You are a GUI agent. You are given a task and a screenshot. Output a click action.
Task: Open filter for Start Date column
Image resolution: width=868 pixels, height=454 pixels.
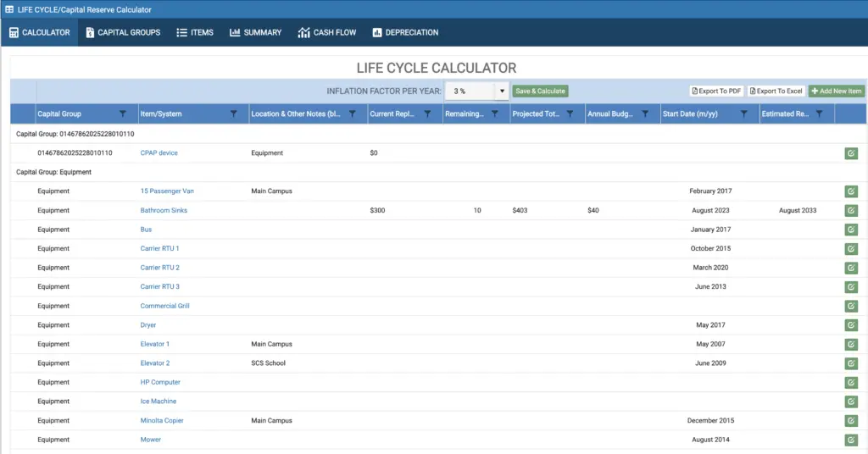point(744,113)
